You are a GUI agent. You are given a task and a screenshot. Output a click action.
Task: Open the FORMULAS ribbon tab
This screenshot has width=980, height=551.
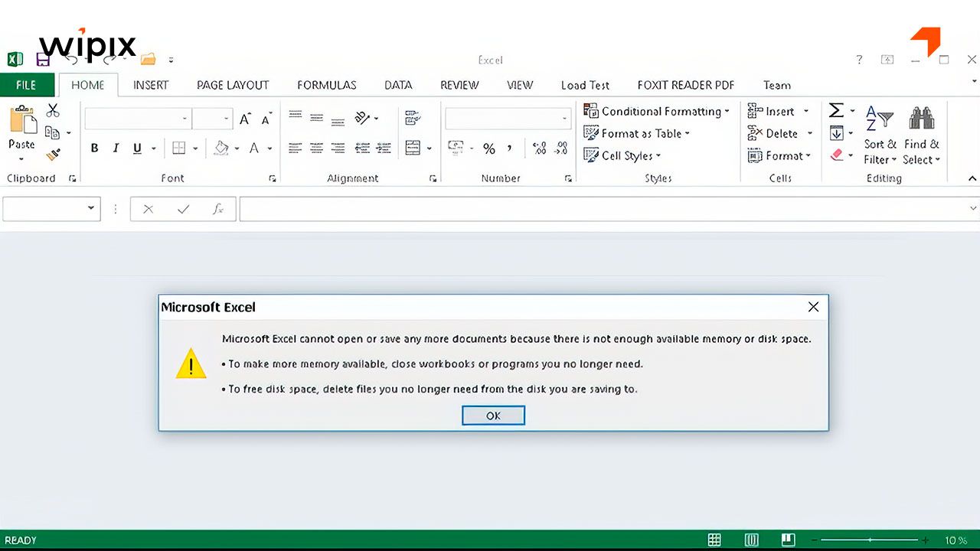click(x=326, y=85)
